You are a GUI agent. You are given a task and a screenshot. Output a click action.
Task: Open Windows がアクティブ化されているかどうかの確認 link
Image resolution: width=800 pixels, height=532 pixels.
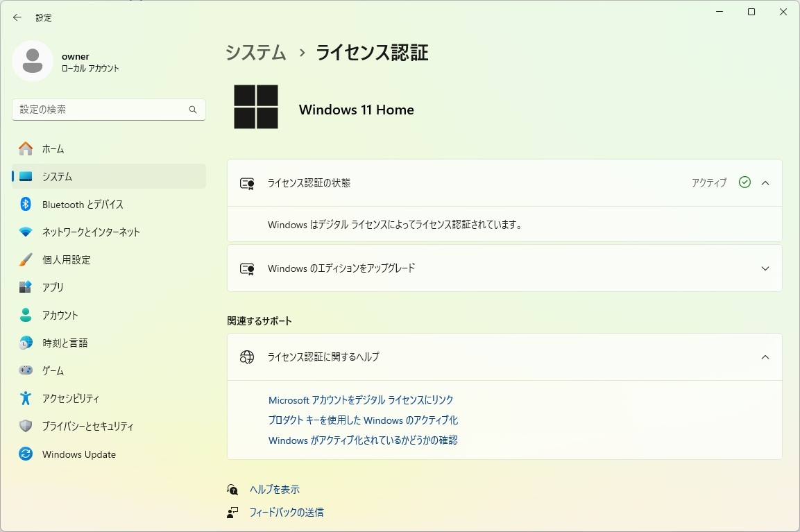click(x=364, y=440)
